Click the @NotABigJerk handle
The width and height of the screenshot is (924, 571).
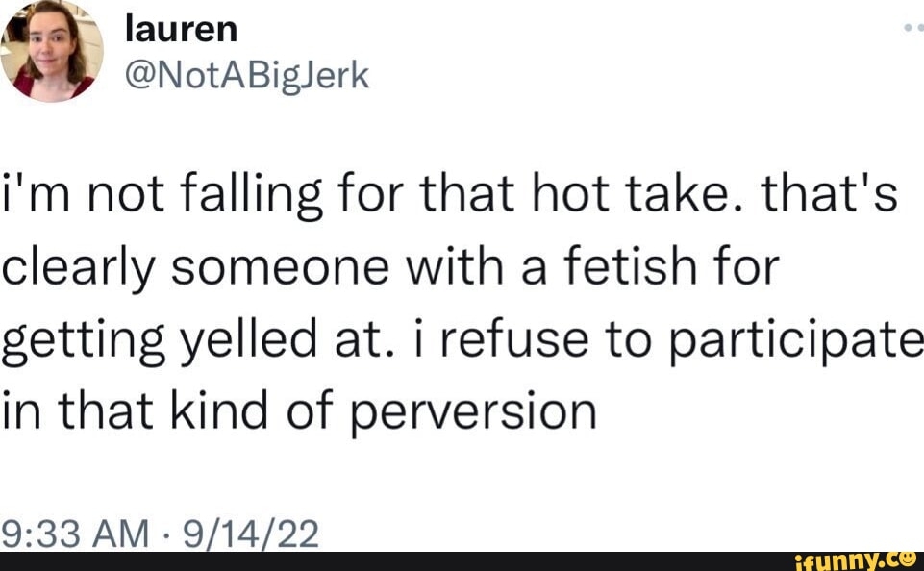click(x=247, y=74)
